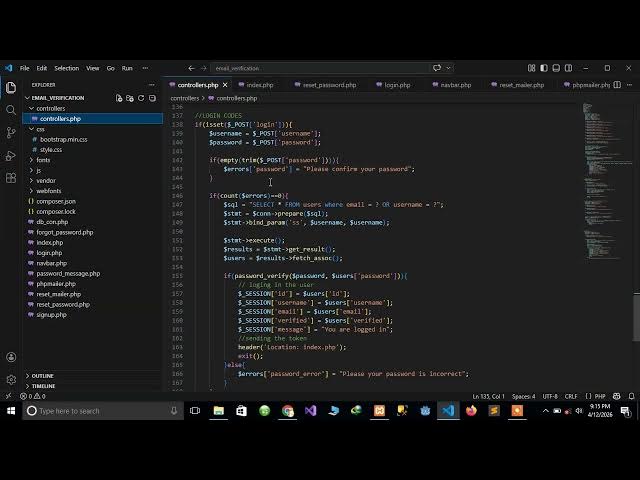This screenshot has width=640, height=480.
Task: Open the Copilot chat dropdown arrow
Action: pyautogui.click(x=448, y=68)
